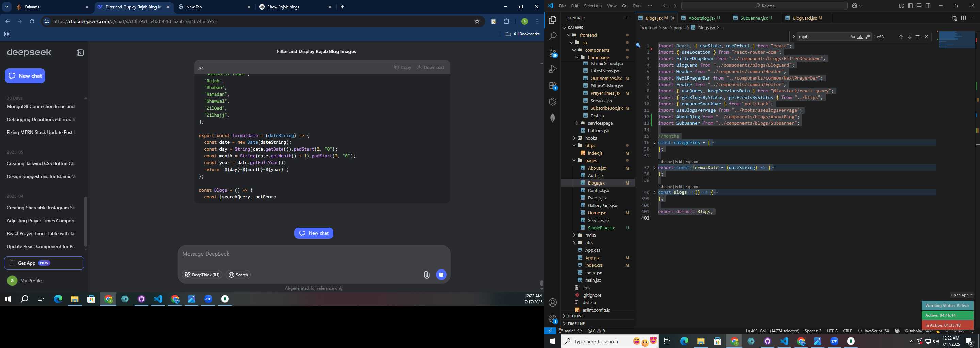
Task: Go to the previous find match arrow
Action: pyautogui.click(x=901, y=37)
